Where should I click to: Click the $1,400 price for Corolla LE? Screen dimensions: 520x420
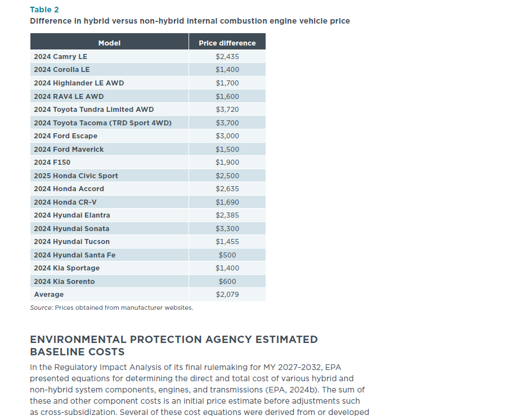coord(227,70)
